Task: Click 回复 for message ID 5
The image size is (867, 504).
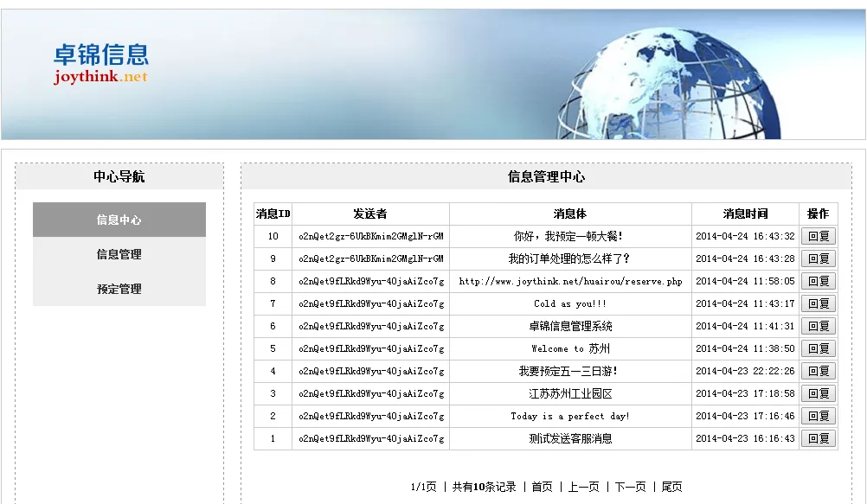Action: 819,348
